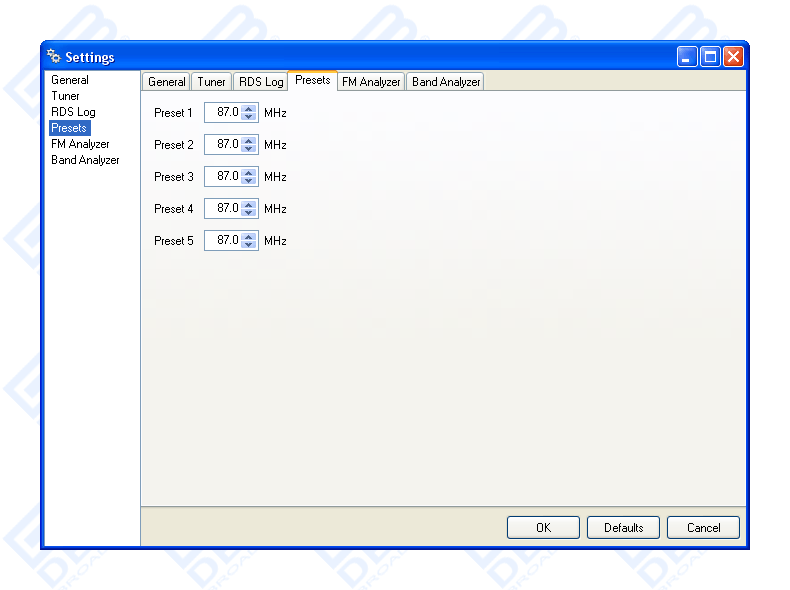Restore settings with the Defaults button
The width and height of the screenshot is (790, 590).
[623, 527]
